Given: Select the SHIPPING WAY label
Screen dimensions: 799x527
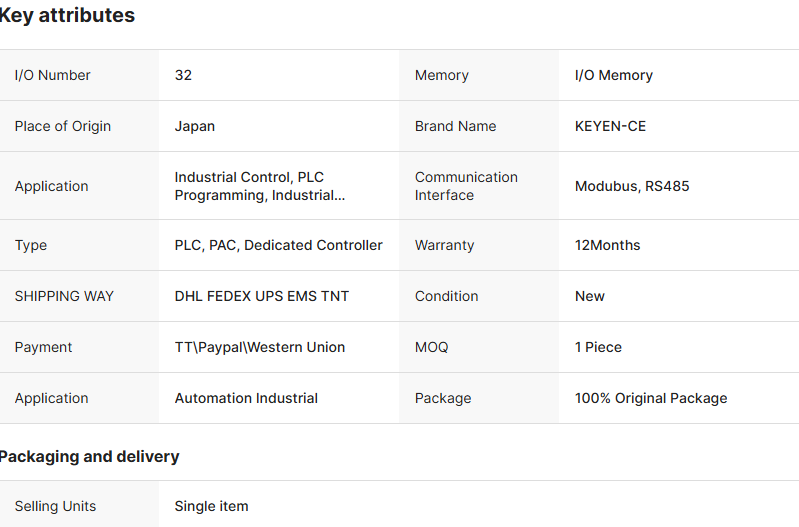Looking at the screenshot, I should [64, 296].
